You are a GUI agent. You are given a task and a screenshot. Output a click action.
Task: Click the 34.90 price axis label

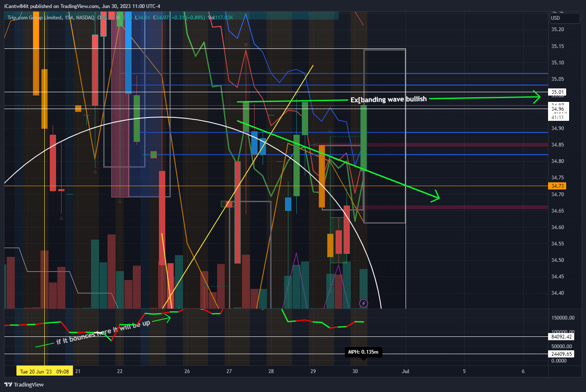pyautogui.click(x=557, y=128)
